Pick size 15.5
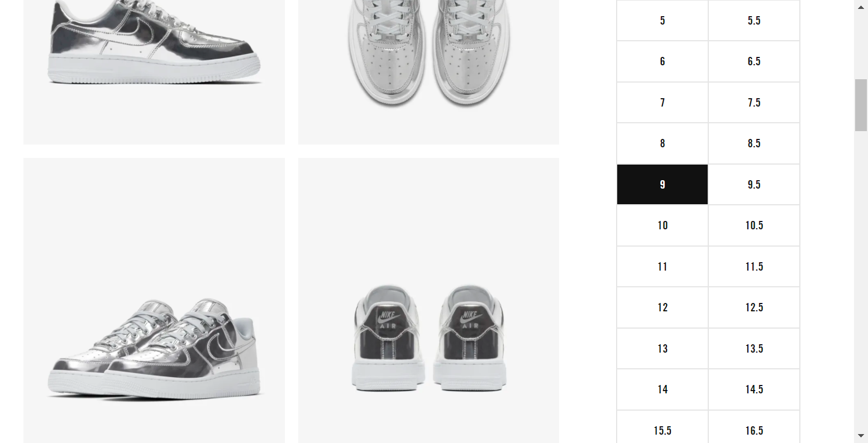868x443 pixels. point(662,428)
